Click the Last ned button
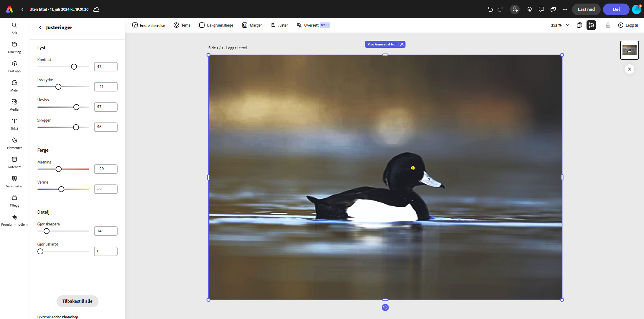Screen dimensions: 644x319 coord(586,9)
